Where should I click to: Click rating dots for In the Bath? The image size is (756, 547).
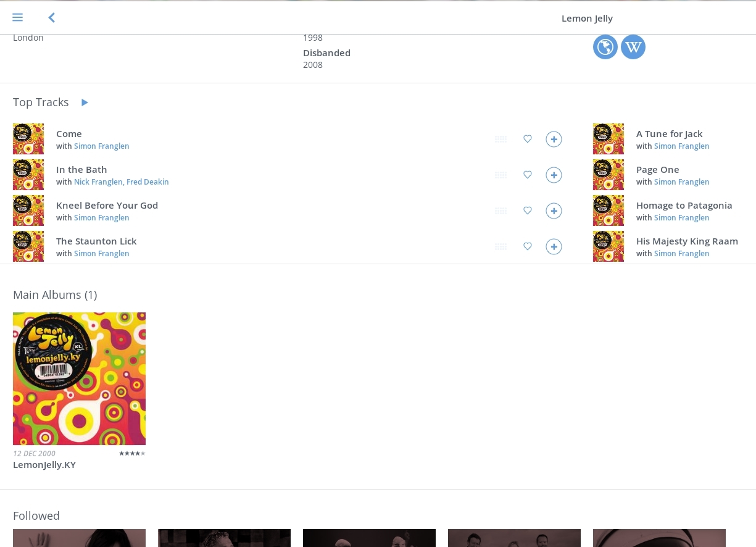(x=501, y=175)
